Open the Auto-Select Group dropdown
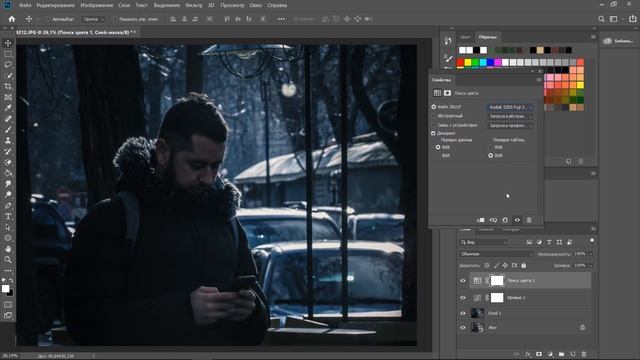This screenshot has width=640, height=360. pos(93,19)
